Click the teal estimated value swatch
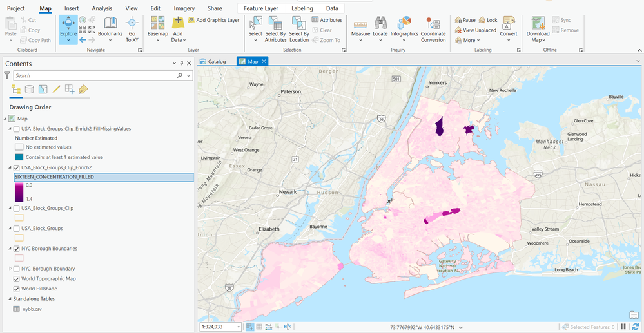This screenshot has width=644, height=333. coord(19,157)
